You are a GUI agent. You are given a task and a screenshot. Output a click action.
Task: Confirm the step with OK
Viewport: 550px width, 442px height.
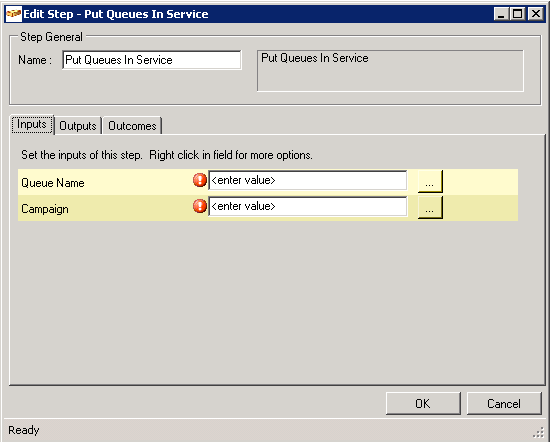[423, 404]
